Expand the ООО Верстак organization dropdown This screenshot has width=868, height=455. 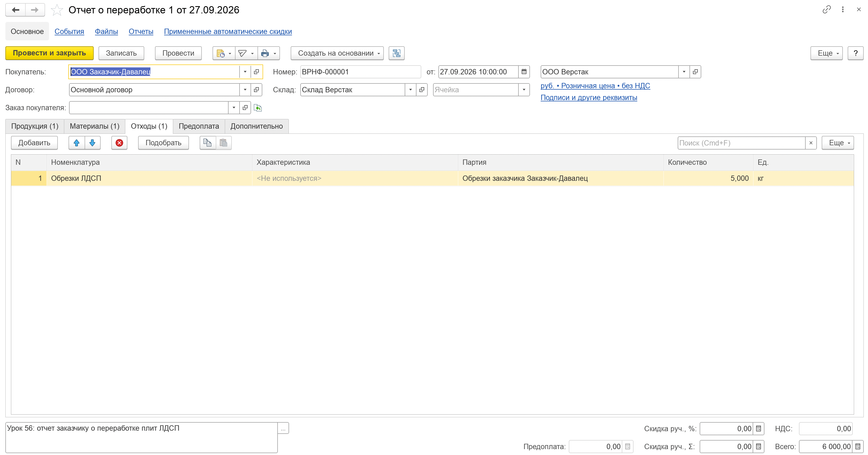tap(684, 72)
